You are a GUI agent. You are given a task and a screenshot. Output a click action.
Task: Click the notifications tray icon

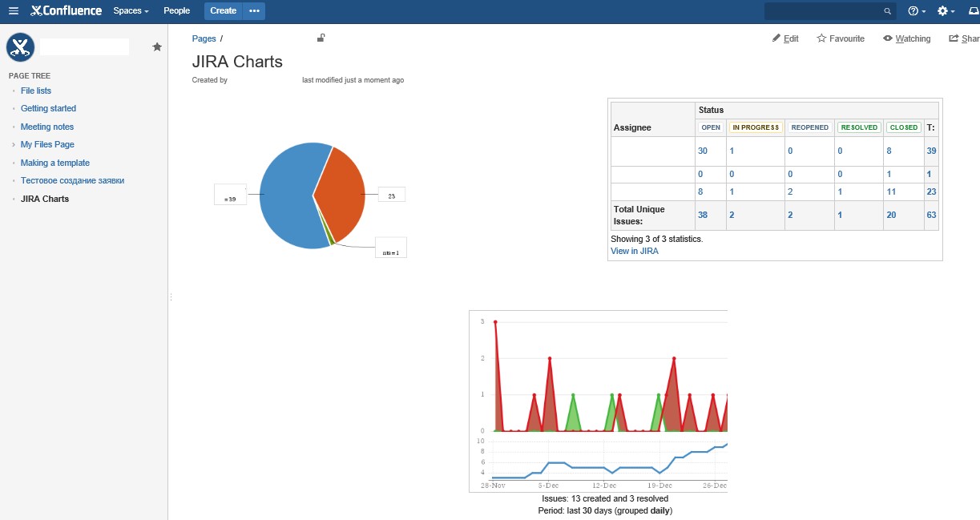(974, 11)
